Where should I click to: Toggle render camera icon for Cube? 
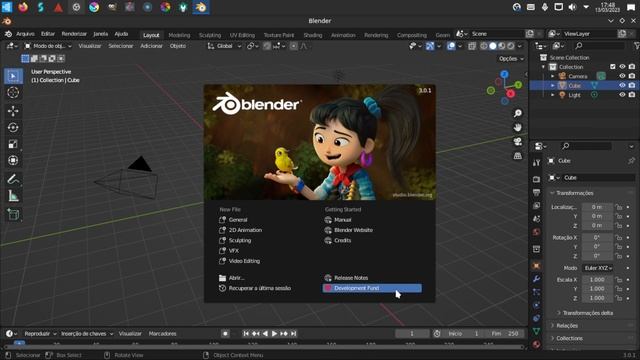tap(632, 85)
